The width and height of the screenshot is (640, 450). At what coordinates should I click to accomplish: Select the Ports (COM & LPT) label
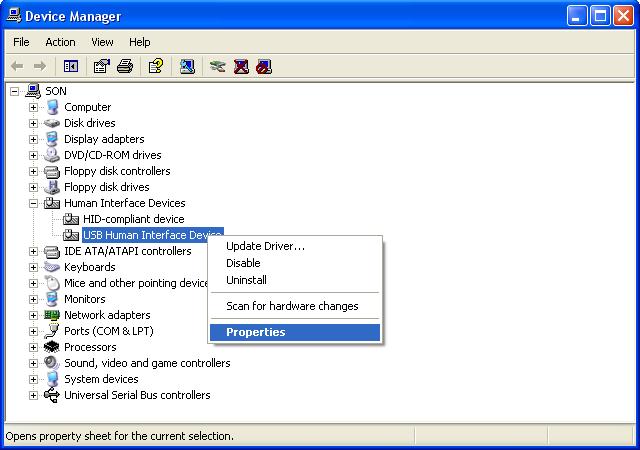(109, 331)
